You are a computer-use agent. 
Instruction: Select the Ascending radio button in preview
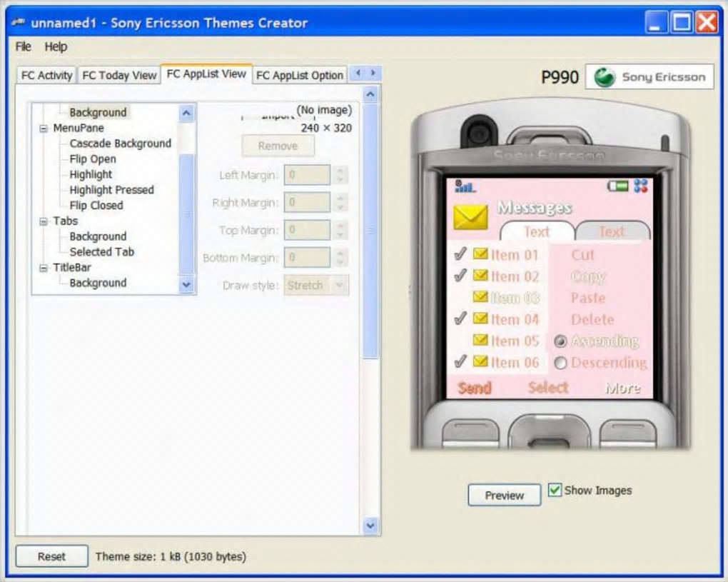(560, 341)
